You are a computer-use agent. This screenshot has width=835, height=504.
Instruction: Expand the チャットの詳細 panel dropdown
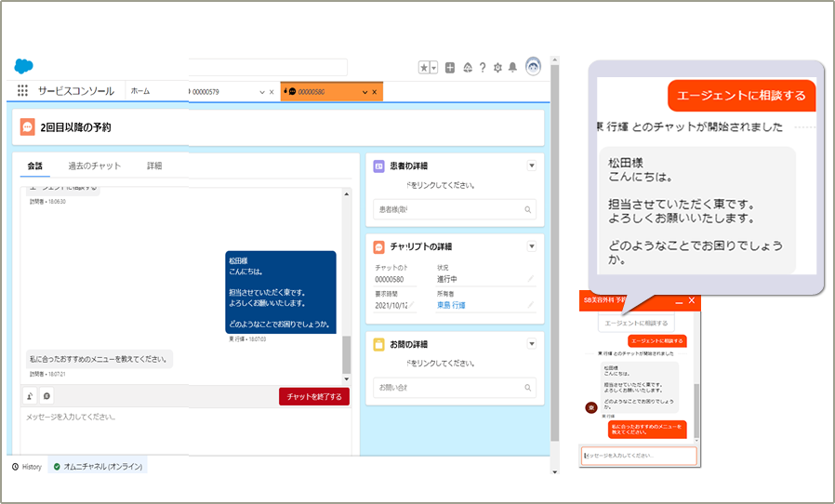coord(532,246)
